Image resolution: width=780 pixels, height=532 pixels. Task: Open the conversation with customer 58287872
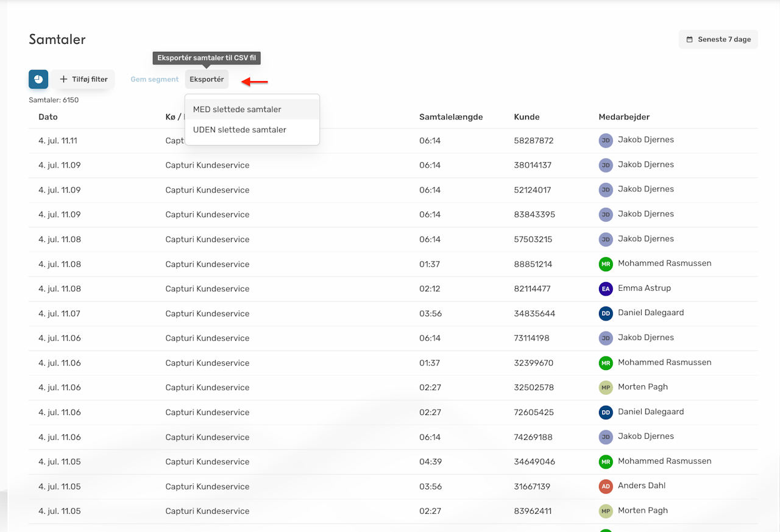pos(533,141)
